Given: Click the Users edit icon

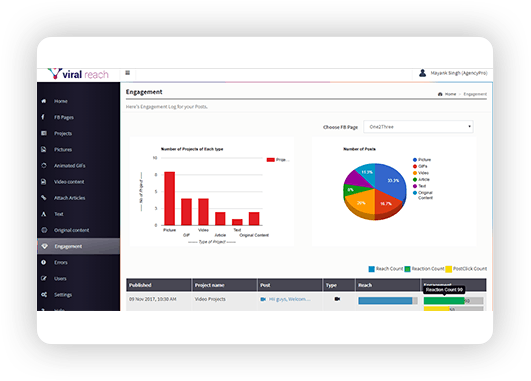Looking at the screenshot, I should [44, 278].
